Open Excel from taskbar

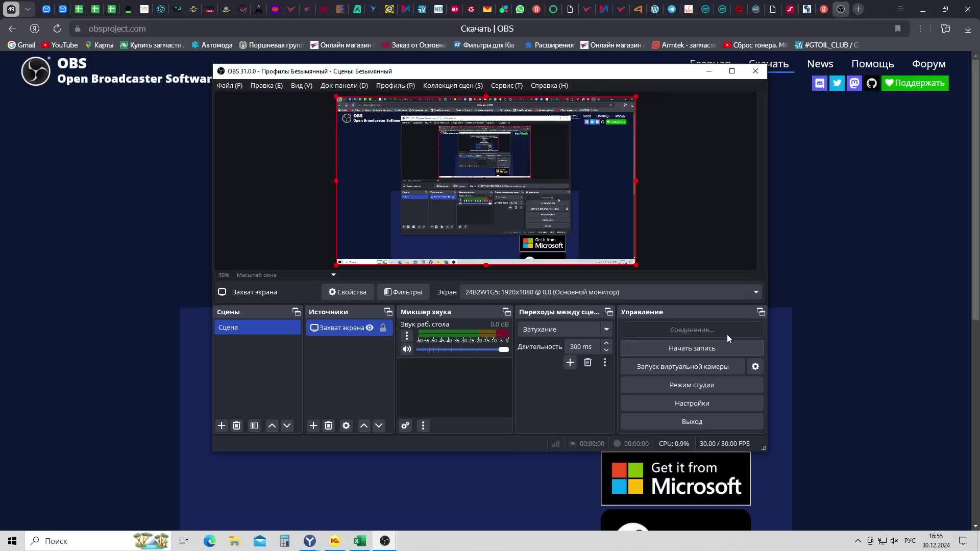[x=360, y=541]
